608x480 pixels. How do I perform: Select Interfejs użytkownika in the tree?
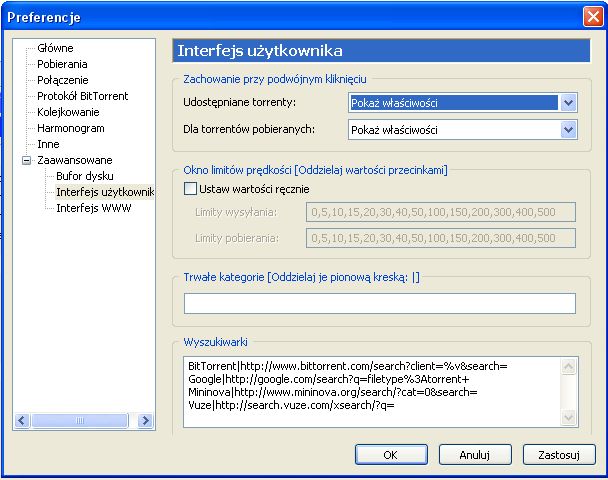[105, 192]
